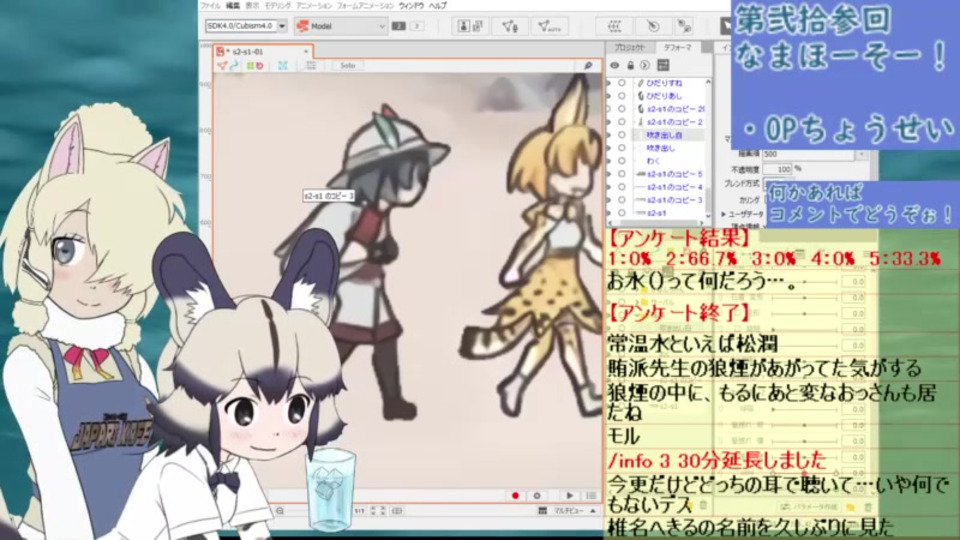This screenshot has height=540, width=960.
Task: Open the 編集 menu
Action: coord(233,6)
